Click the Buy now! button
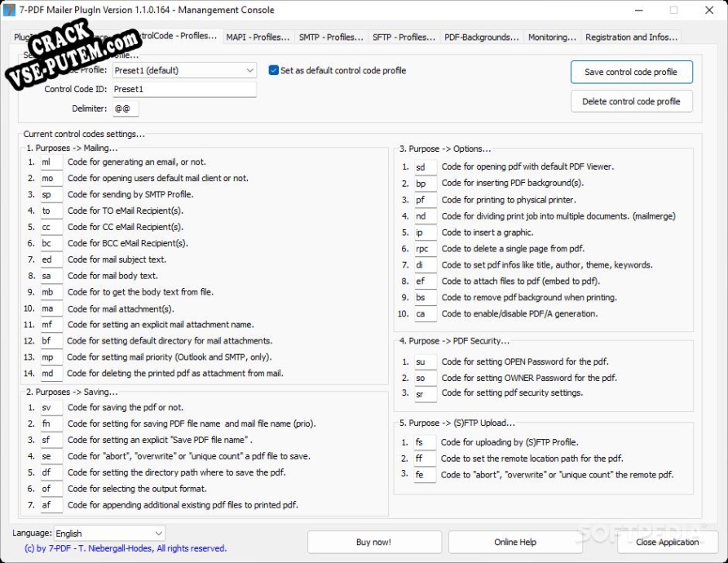Image resolution: width=728 pixels, height=563 pixels. tap(373, 542)
